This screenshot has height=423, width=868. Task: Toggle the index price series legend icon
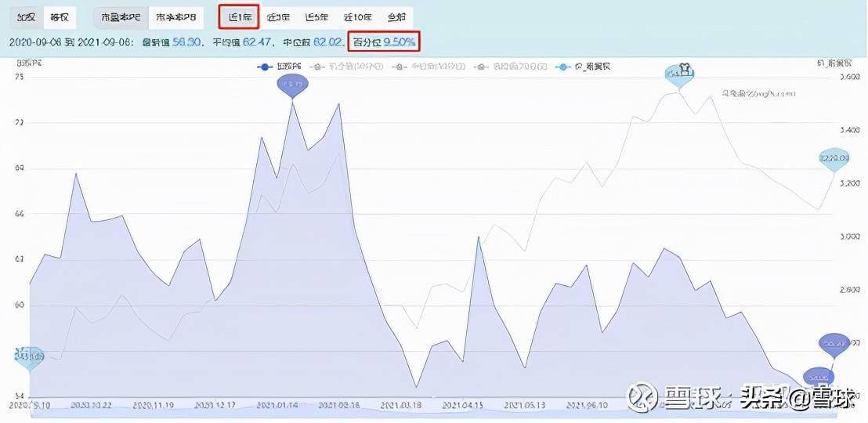tap(562, 67)
